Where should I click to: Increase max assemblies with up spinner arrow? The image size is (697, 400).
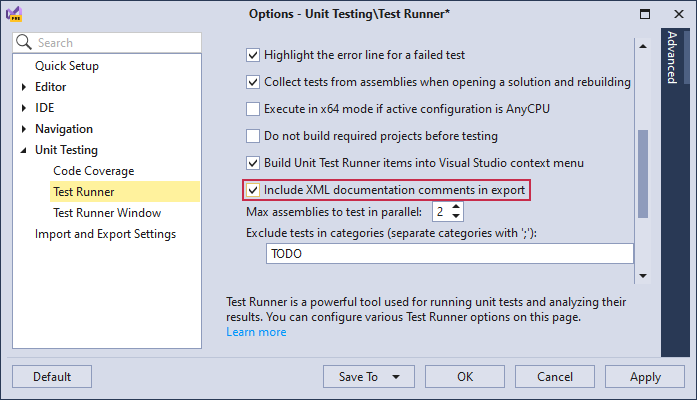coord(456,207)
